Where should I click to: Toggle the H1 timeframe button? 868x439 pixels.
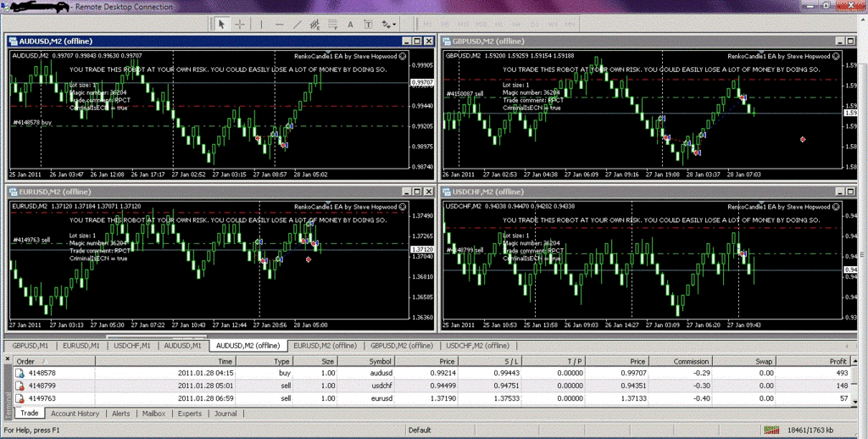[x=498, y=25]
